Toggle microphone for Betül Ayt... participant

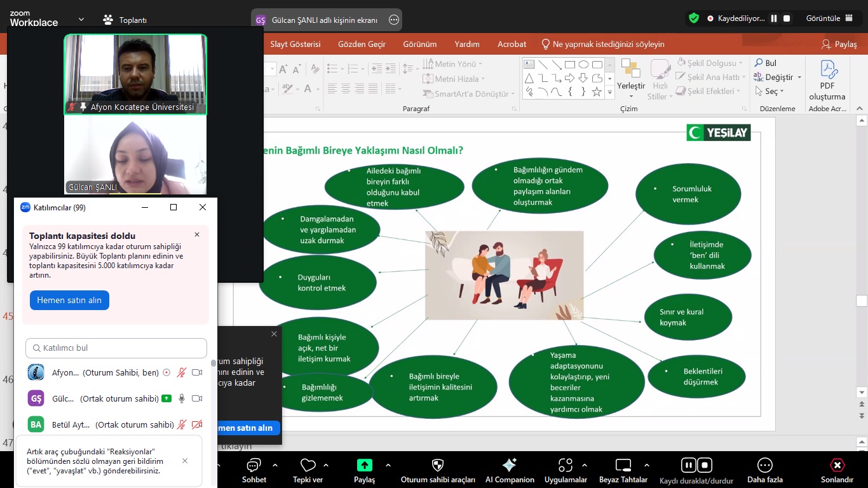click(x=182, y=424)
